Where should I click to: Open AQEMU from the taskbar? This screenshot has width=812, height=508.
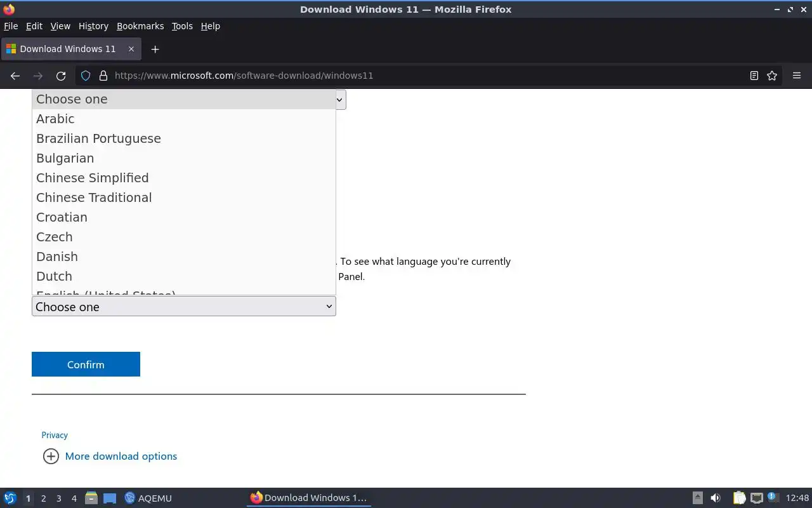pos(148,498)
